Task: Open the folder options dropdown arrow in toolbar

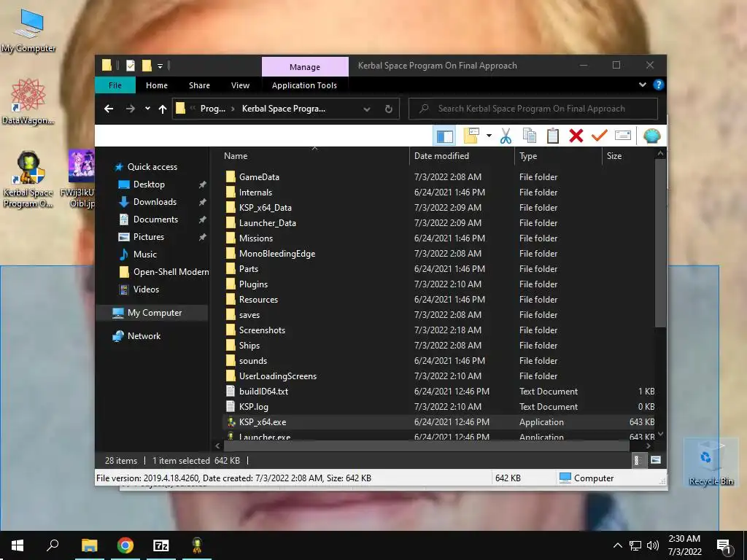Action: click(x=489, y=136)
